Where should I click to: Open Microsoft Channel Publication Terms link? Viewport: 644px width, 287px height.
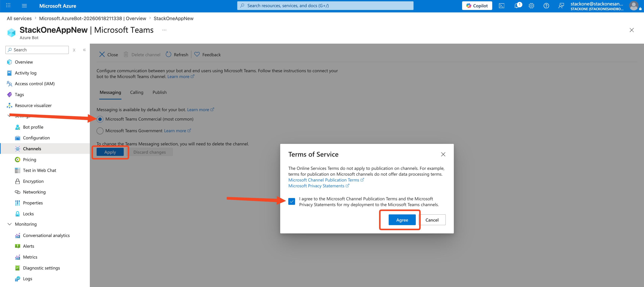point(326,180)
